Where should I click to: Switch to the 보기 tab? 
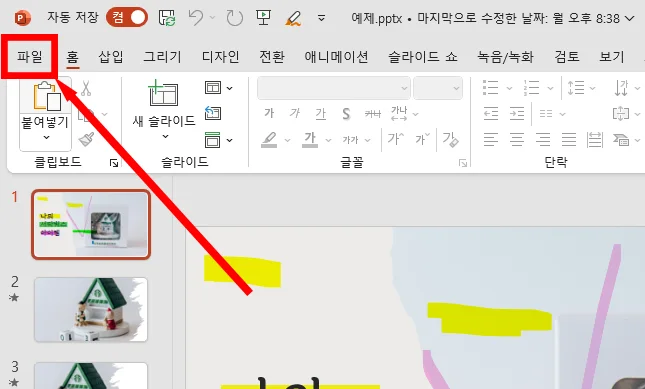pyautogui.click(x=612, y=56)
